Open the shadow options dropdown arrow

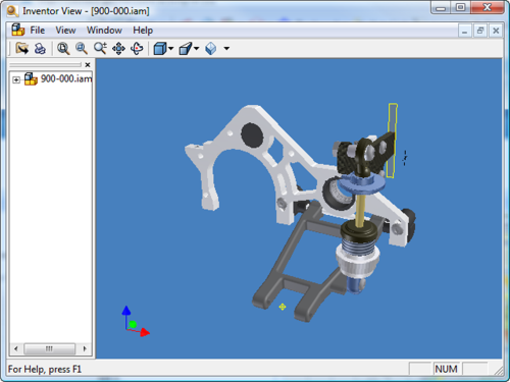226,49
